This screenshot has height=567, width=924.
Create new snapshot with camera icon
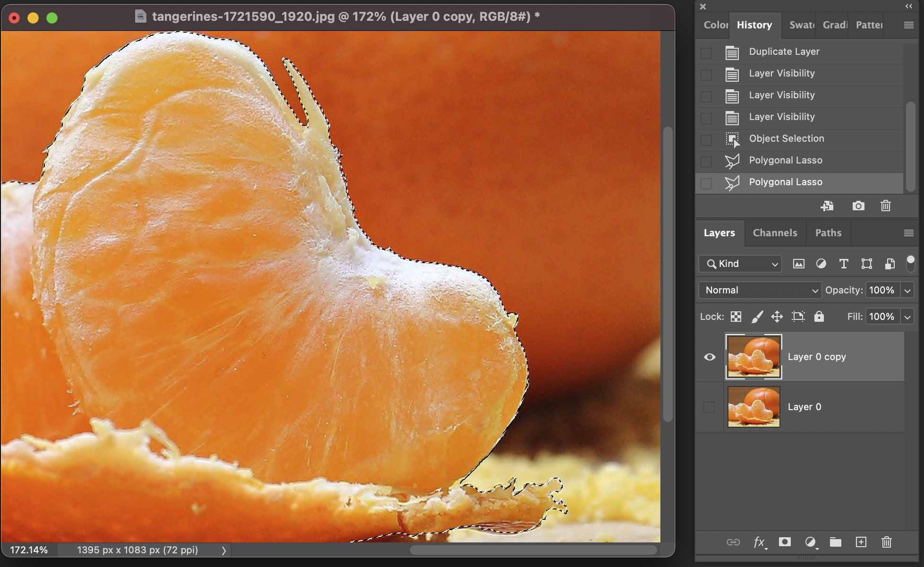pos(858,206)
